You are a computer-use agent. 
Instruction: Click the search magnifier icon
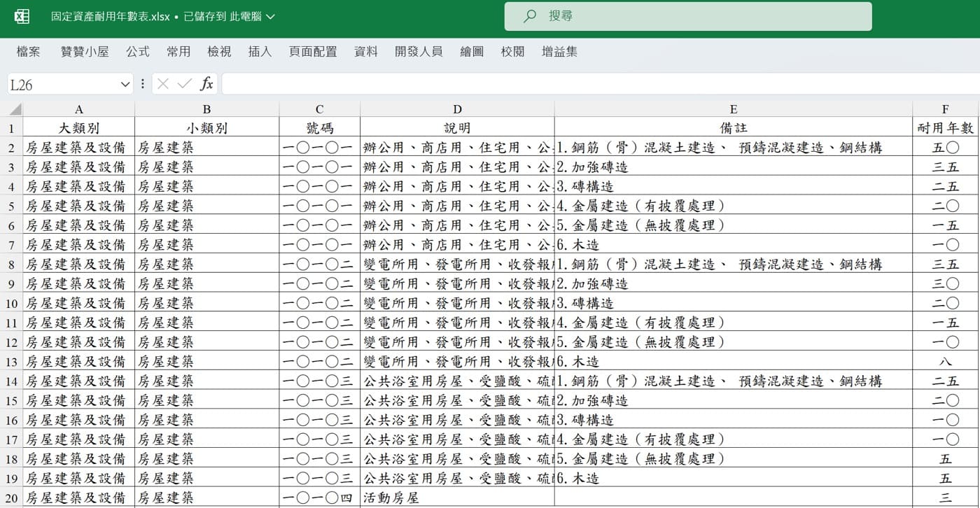pyautogui.click(x=530, y=16)
